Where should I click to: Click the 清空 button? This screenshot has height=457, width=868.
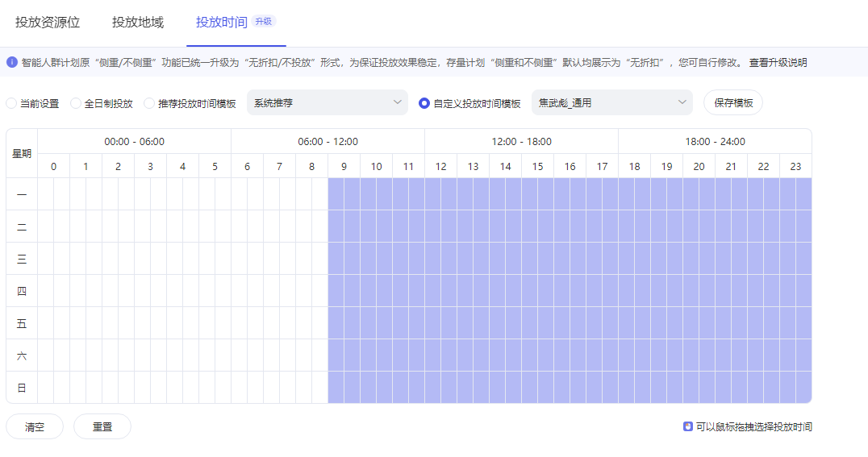point(35,426)
